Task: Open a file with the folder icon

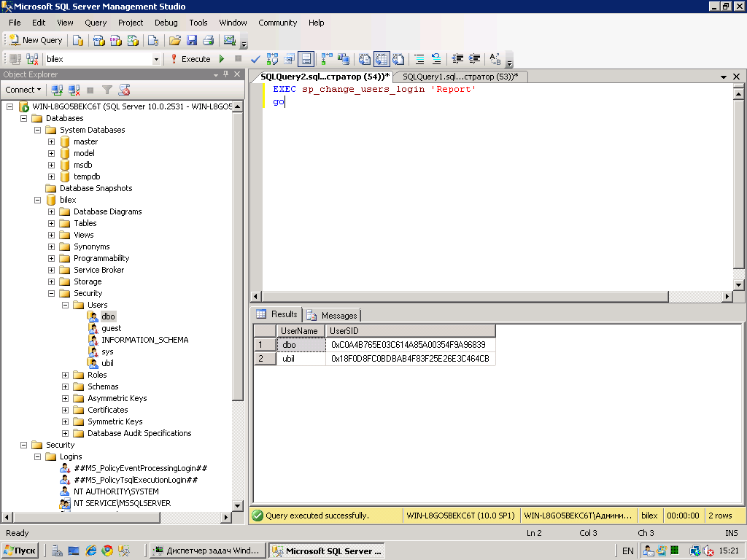Action: pyautogui.click(x=175, y=41)
